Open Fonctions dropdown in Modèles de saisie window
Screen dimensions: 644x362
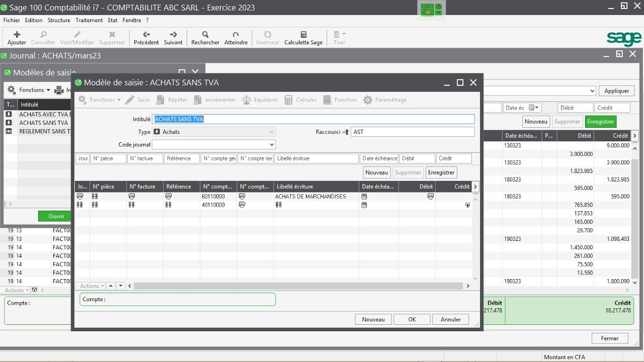tap(29, 90)
